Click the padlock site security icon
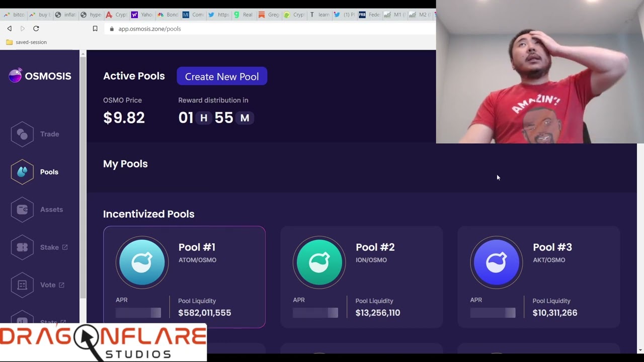644x362 pixels. pos(112,29)
